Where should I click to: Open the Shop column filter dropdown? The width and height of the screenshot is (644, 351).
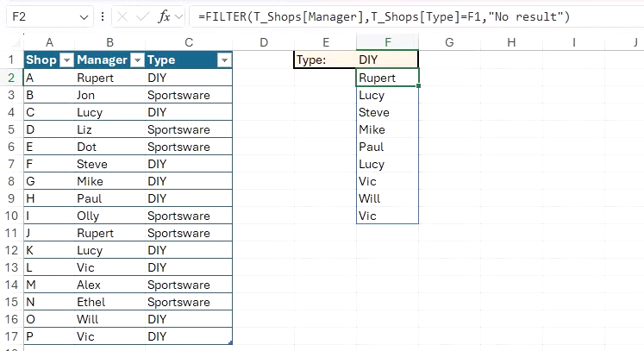(66, 60)
